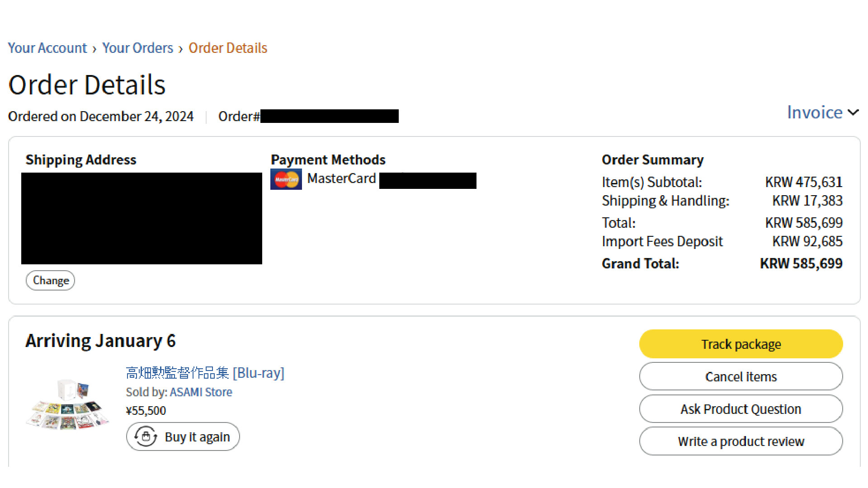868x488 pixels.
Task: Visit the ASAMI Store seller page
Action: click(201, 392)
